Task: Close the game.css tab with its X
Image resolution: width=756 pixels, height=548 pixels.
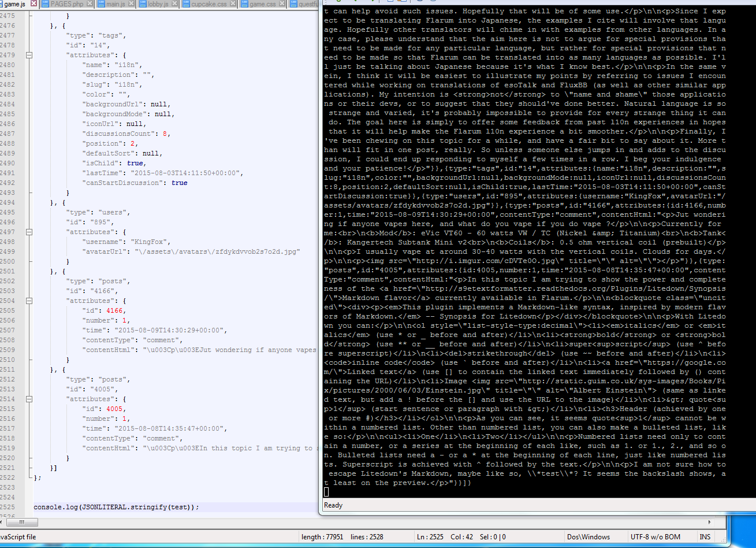Action: [281, 3]
